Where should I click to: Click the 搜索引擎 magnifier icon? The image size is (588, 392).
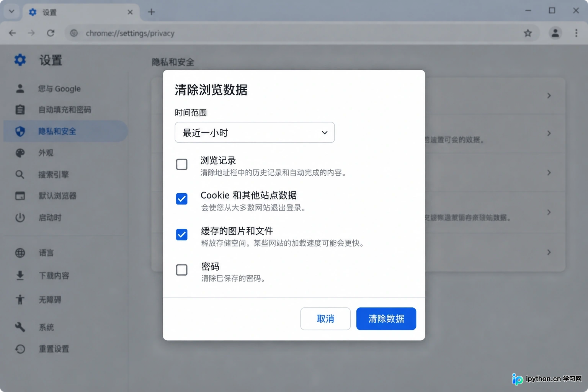point(20,175)
